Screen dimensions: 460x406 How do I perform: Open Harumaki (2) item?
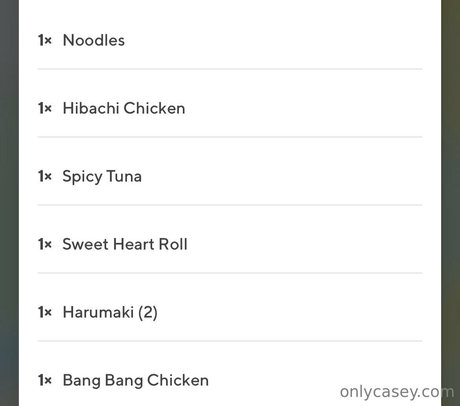point(230,312)
